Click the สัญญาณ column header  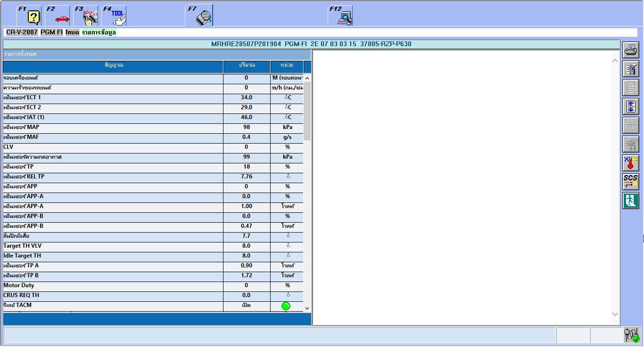113,66
